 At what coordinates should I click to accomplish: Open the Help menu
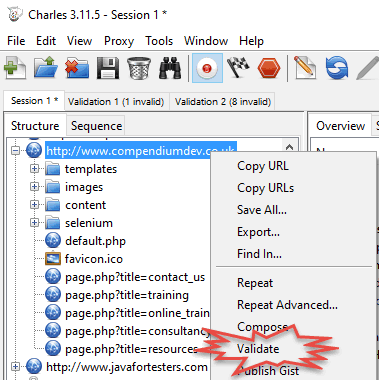(x=251, y=41)
